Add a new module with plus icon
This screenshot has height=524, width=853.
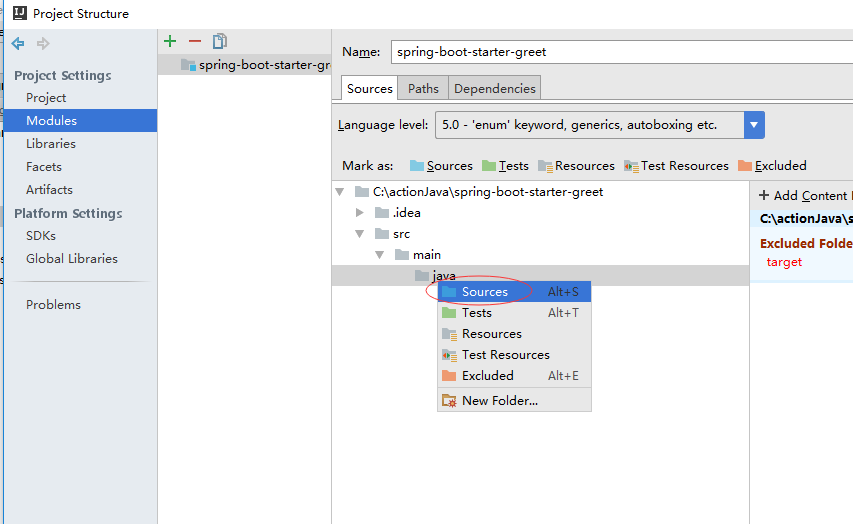pos(170,41)
